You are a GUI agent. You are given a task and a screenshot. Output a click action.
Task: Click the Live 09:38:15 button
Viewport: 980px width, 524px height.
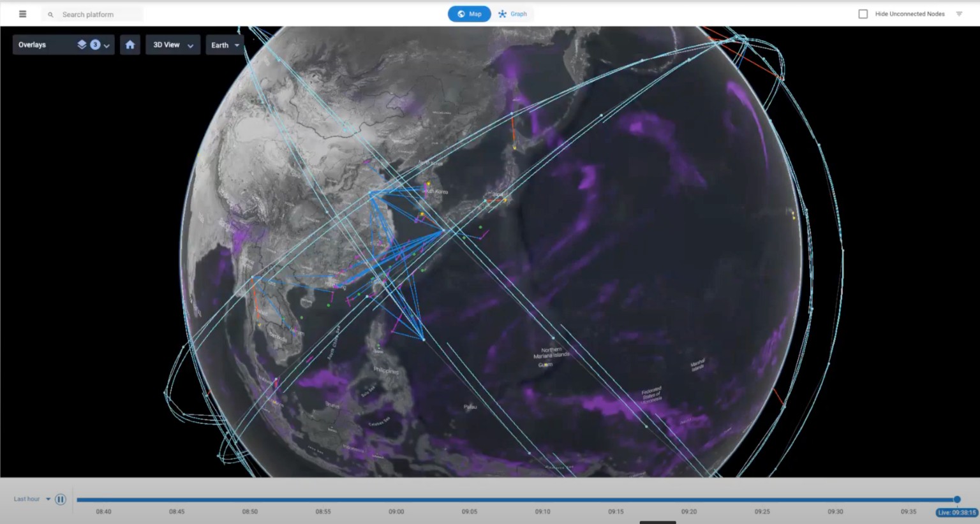(956, 513)
